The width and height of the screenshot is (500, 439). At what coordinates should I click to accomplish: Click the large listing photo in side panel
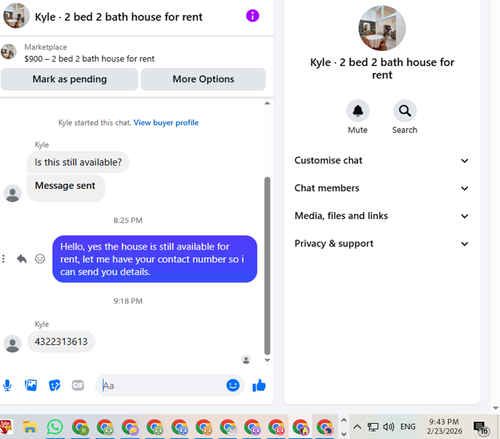382,28
